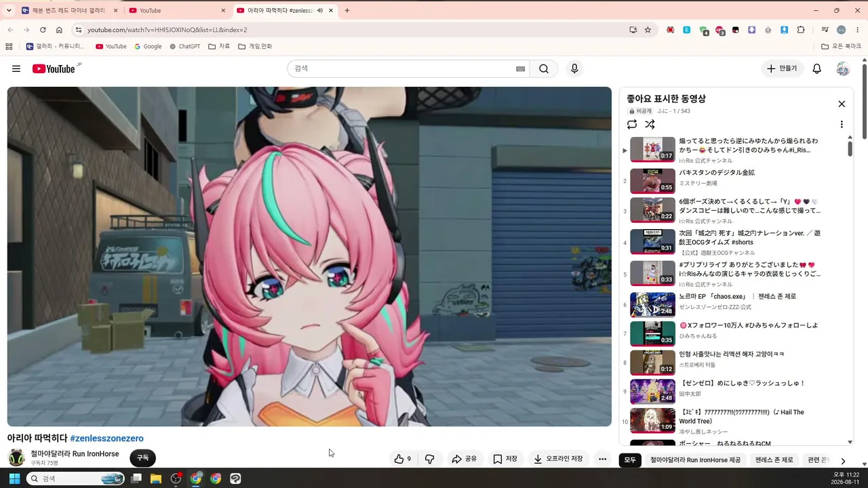Click the address bar URL
868x488 pixels.
point(167,30)
